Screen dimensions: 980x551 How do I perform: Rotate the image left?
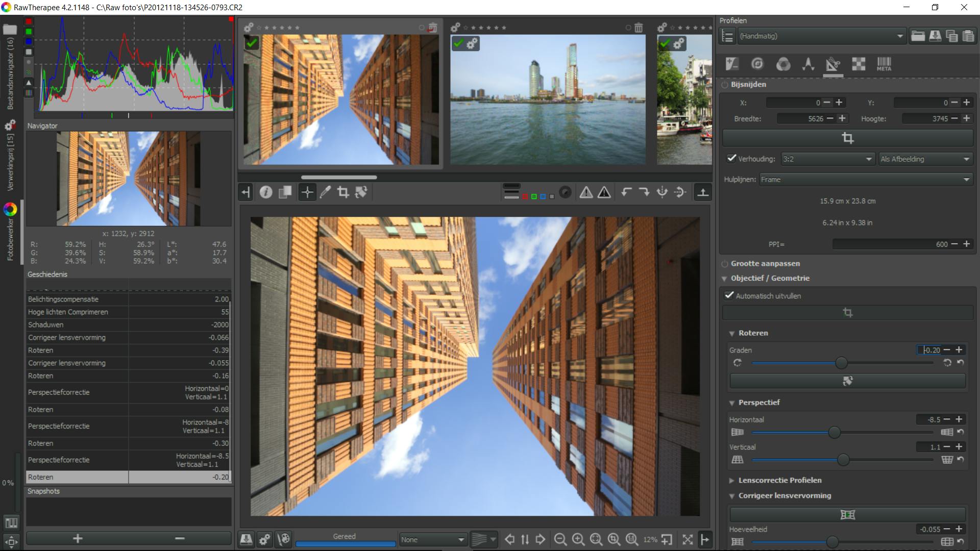(626, 192)
